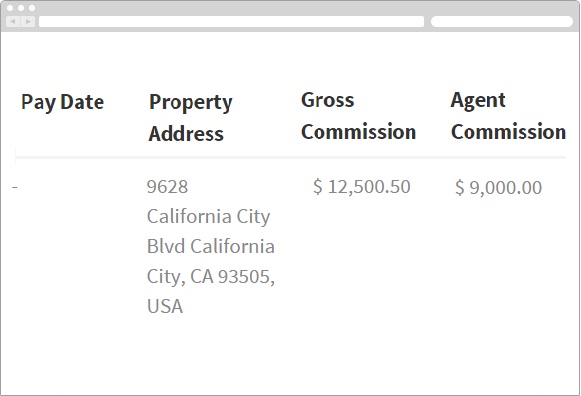Open the 9628 California City Blvd address

point(210,246)
